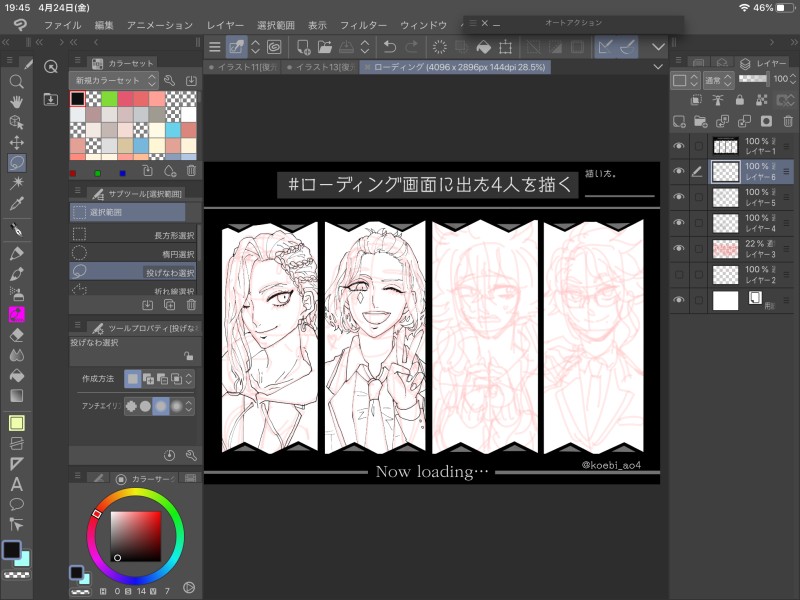Select the Blend tool
The width and height of the screenshot is (800, 600).
click(x=16, y=355)
